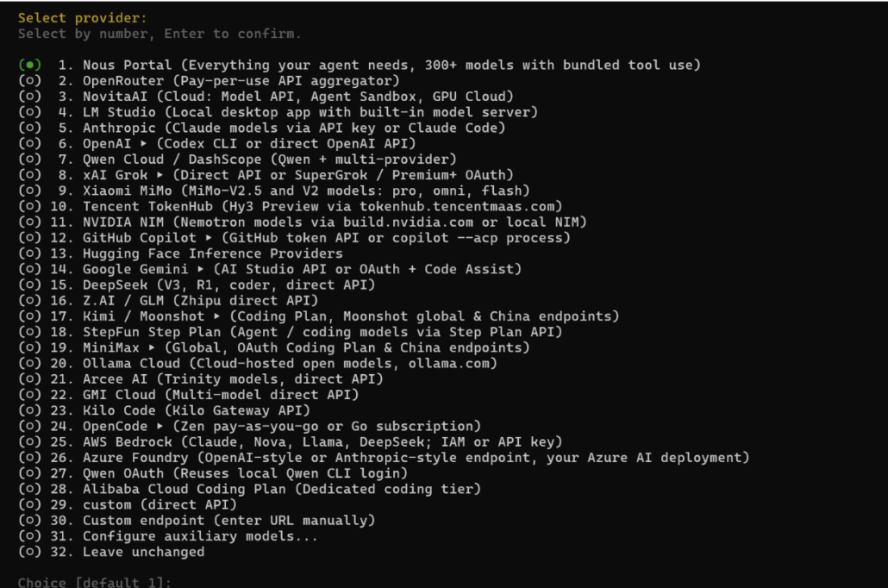
Task: Open Configure auxiliary models option
Action: (x=168, y=536)
